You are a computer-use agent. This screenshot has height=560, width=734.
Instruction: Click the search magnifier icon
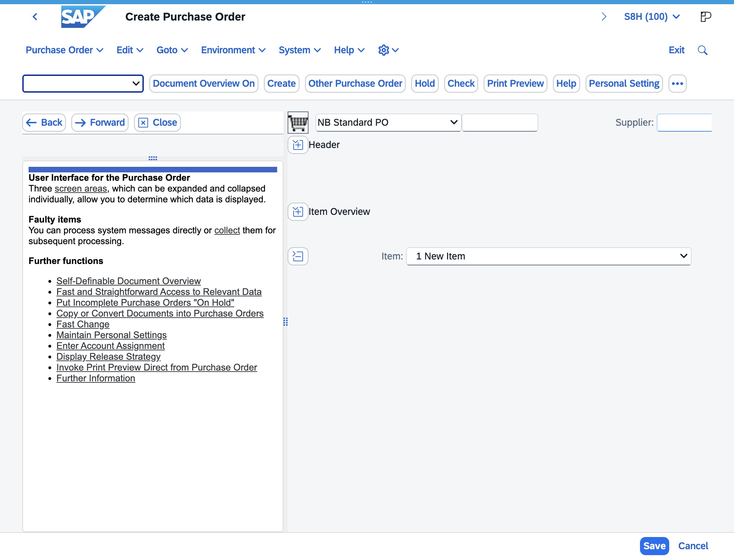[x=703, y=50]
